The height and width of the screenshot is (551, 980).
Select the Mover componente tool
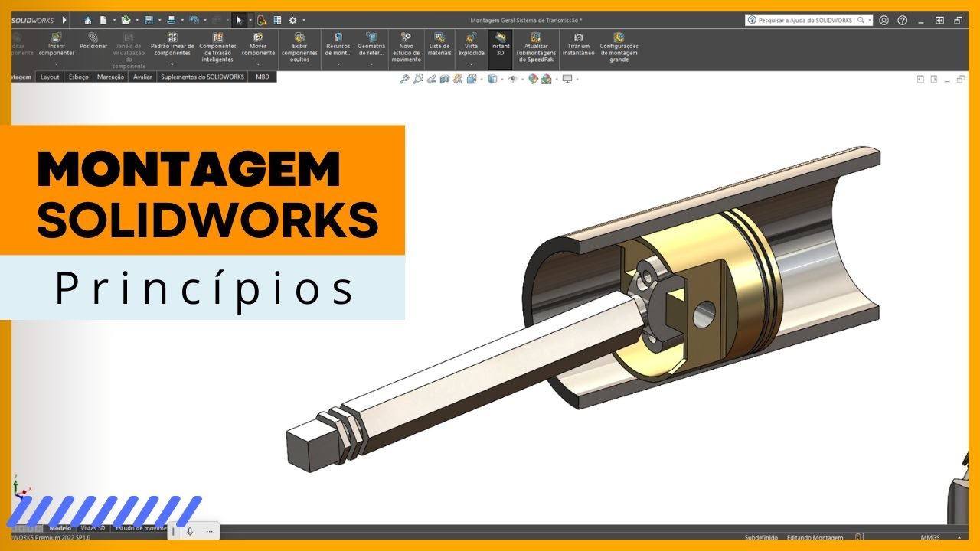pos(258,45)
